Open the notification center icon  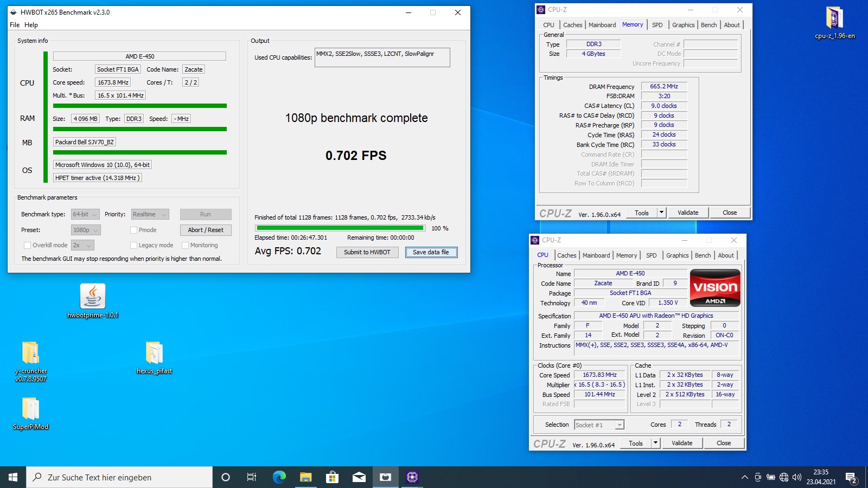click(851, 478)
